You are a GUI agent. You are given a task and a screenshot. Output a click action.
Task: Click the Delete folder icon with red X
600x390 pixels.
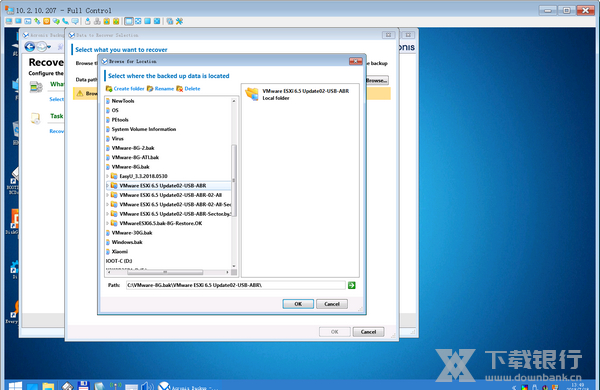(179, 89)
